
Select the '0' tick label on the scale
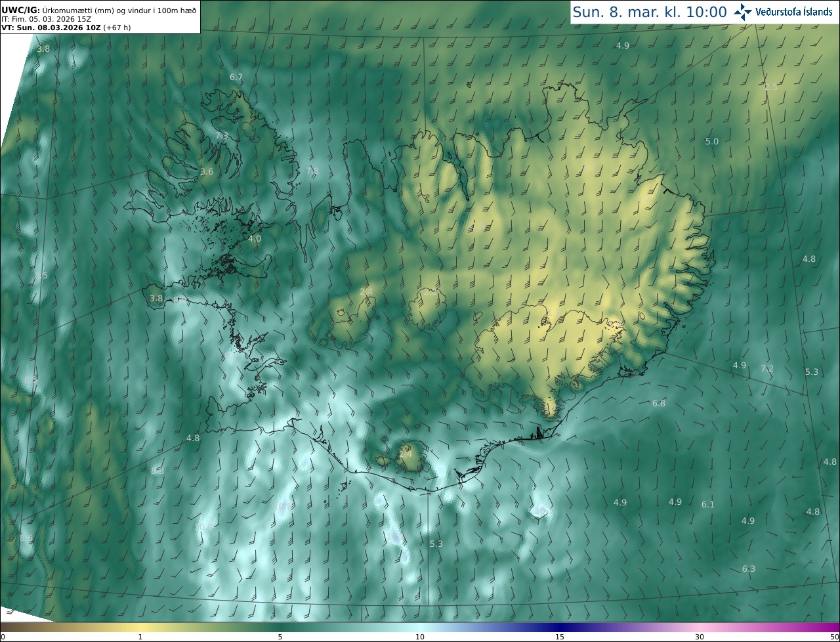tap(3, 637)
